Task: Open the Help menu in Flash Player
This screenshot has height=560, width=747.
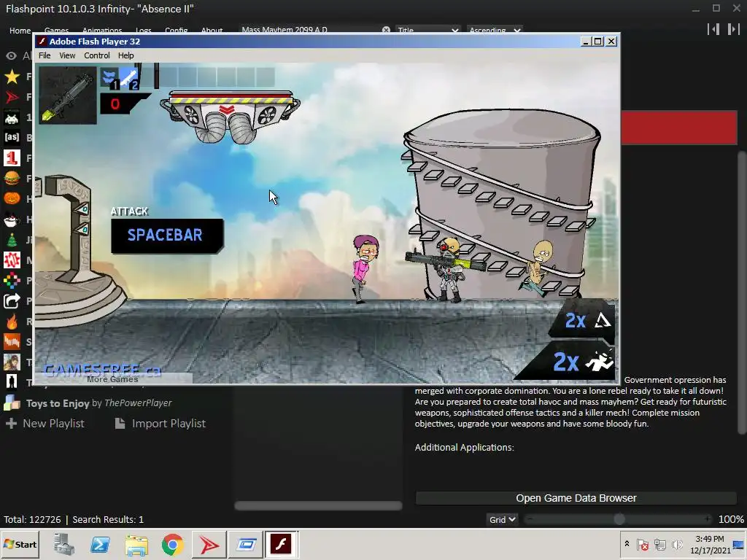Action: [x=125, y=55]
